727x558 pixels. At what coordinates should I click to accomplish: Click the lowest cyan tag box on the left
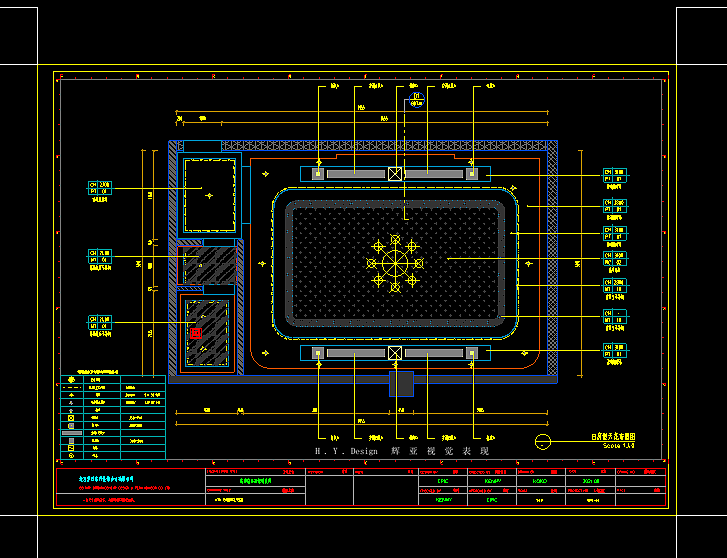[x=100, y=322]
